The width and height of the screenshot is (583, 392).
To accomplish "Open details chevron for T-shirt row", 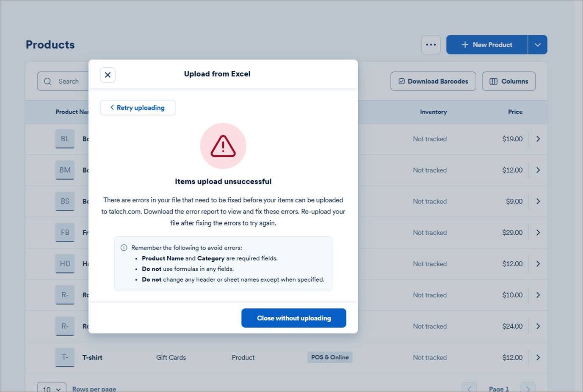I will [538, 357].
